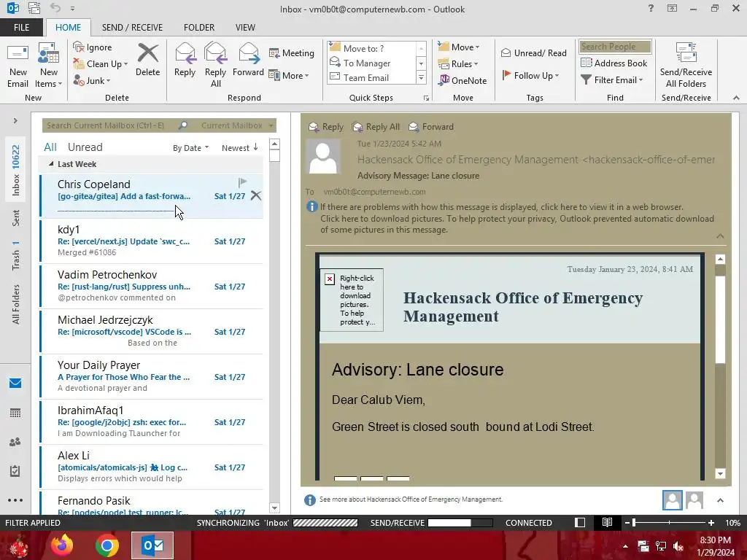Click into the Search People field

pyautogui.click(x=615, y=47)
